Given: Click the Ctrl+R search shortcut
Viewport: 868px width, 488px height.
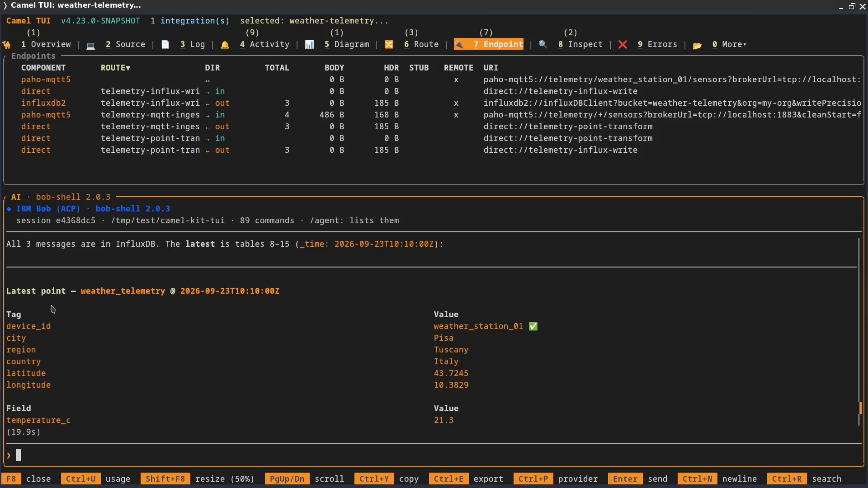Looking at the screenshot, I should [x=804, y=479].
